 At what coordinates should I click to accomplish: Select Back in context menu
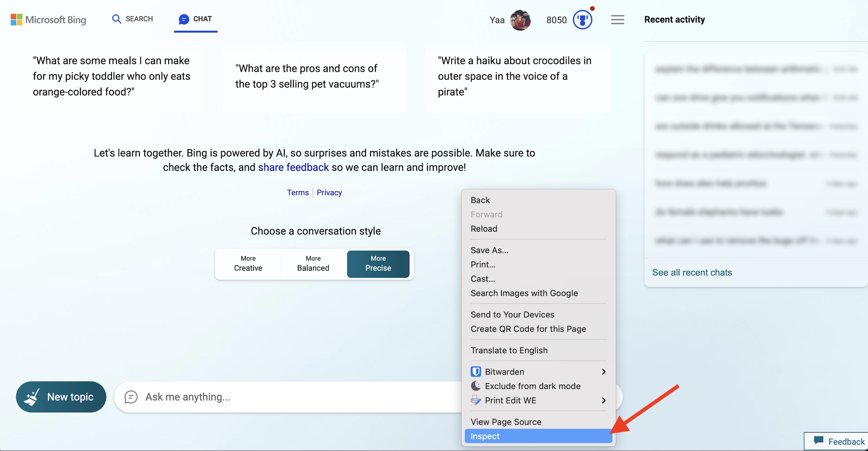click(x=539, y=200)
